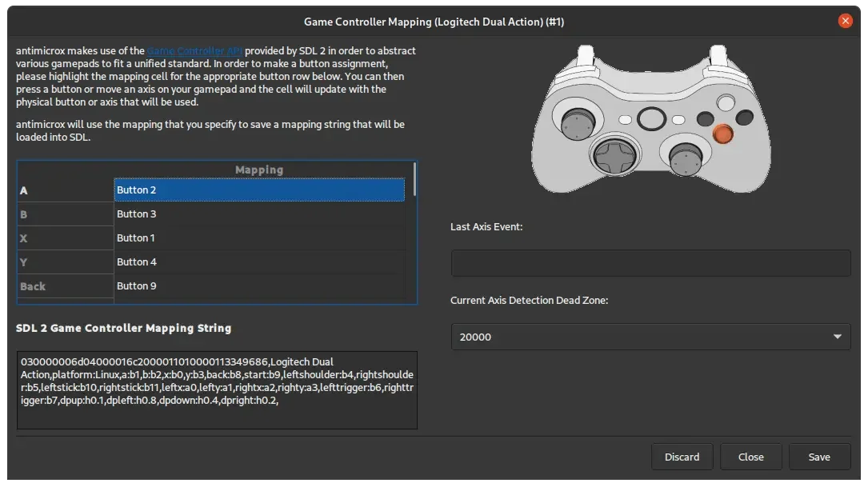Click the highlighted orange A button on controller image

pyautogui.click(x=722, y=134)
